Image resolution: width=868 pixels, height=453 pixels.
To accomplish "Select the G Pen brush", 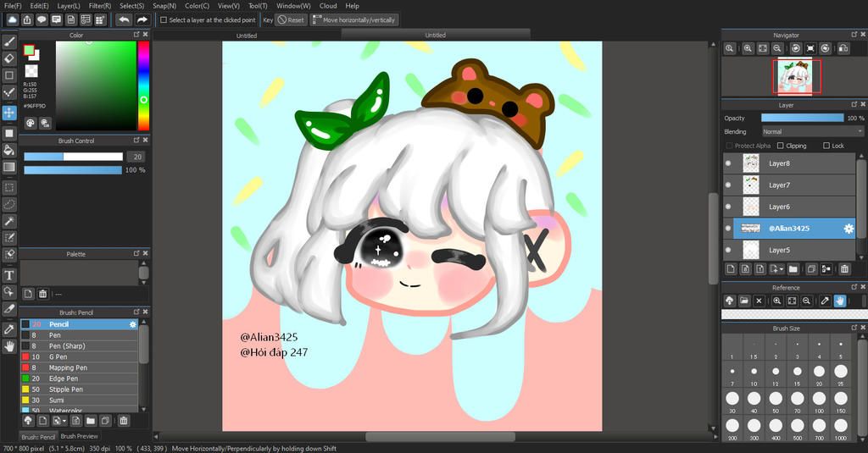I will [61, 356].
